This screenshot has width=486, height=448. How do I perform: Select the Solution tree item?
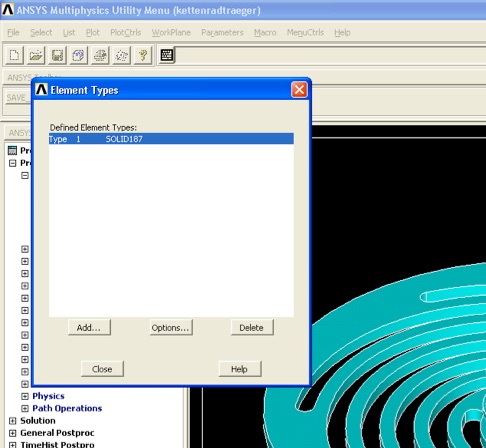[x=38, y=421]
